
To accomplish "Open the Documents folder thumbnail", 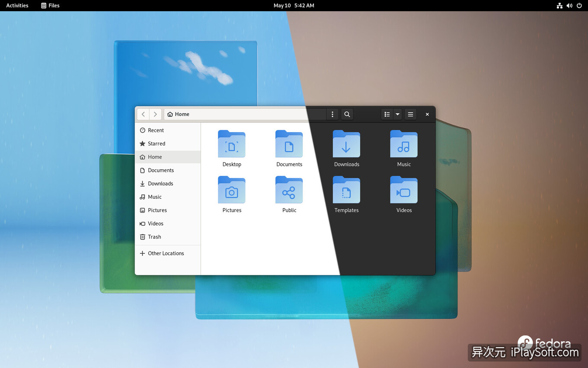I will pos(289,144).
